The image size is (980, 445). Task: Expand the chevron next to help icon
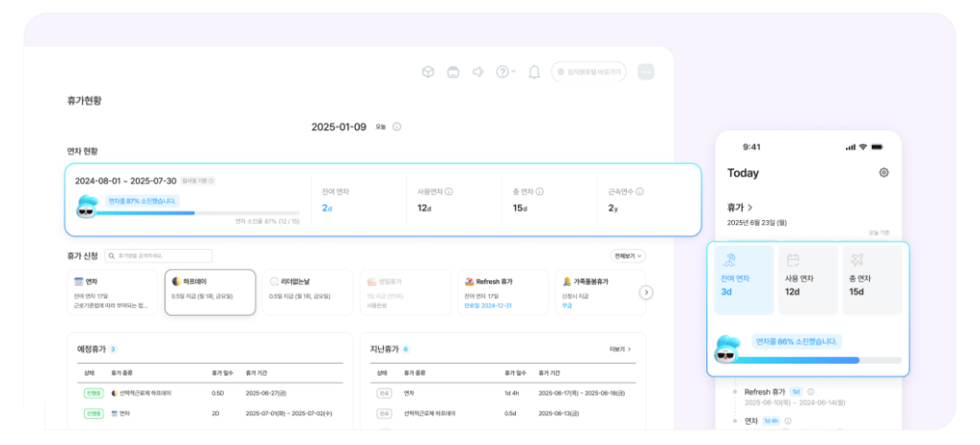tap(514, 72)
